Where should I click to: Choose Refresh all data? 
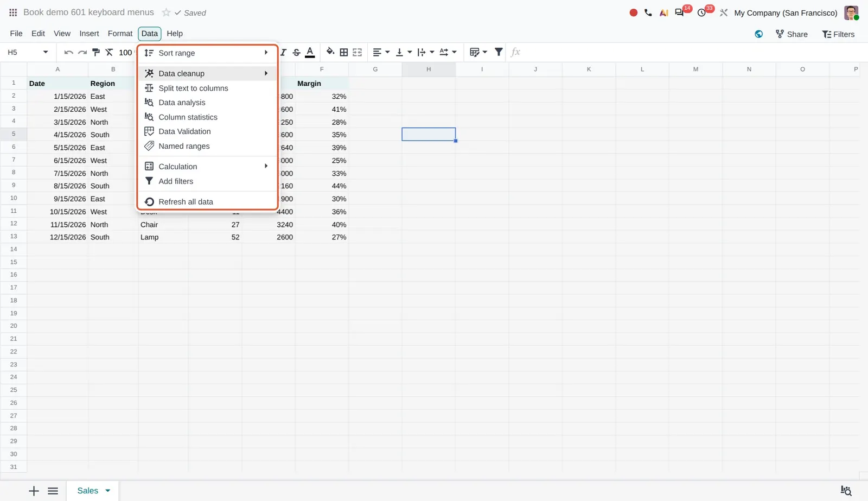pyautogui.click(x=207, y=201)
